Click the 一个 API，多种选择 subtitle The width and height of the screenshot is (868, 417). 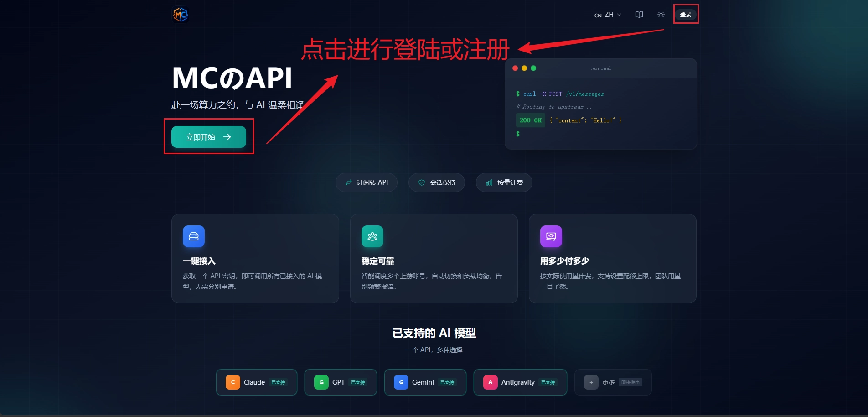click(x=434, y=350)
